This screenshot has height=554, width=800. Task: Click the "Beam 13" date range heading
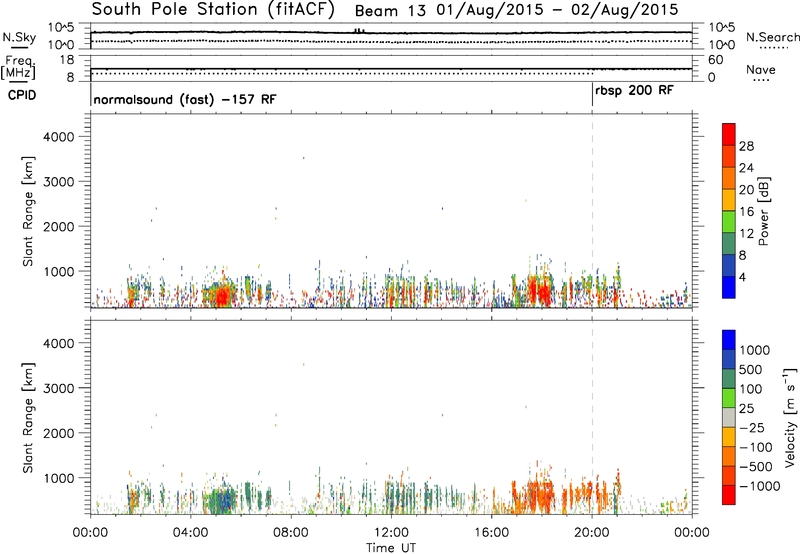[x=516, y=10]
